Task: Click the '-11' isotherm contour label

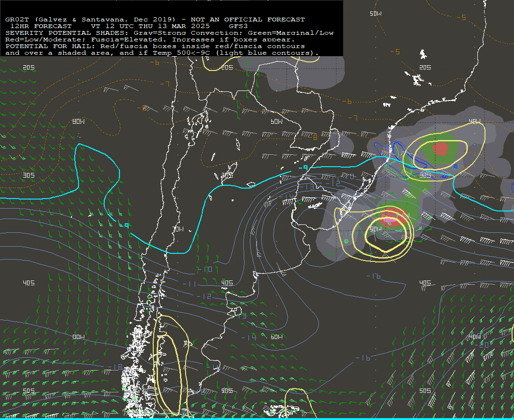Action: click(x=189, y=284)
